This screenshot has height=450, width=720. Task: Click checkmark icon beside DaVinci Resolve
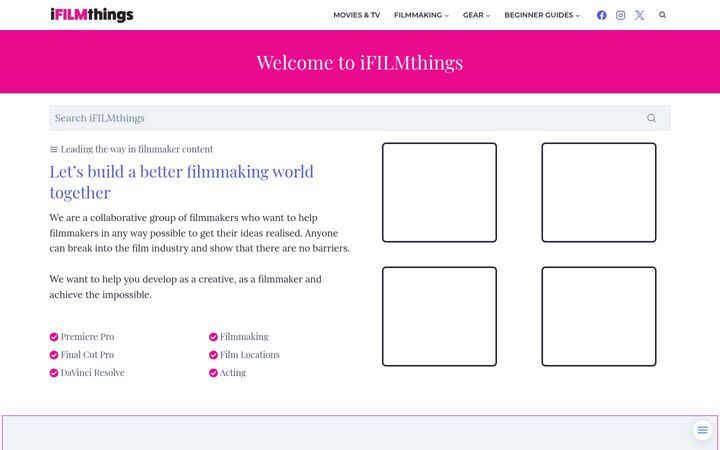(54, 373)
